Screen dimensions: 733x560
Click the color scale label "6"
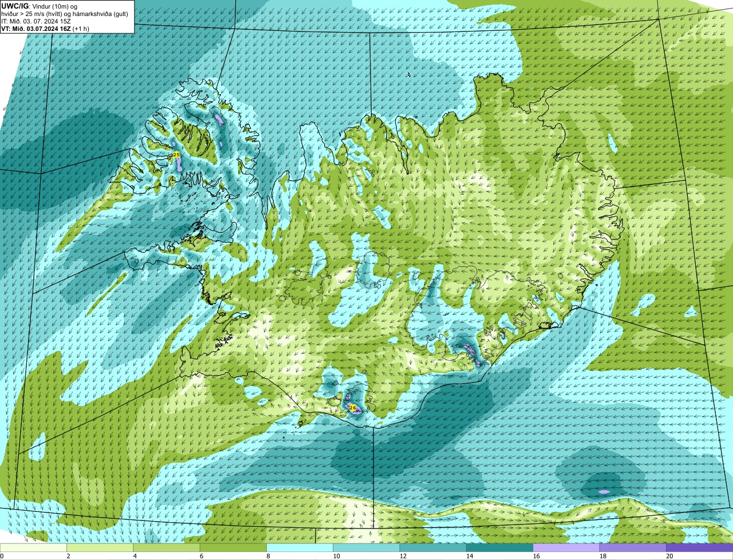pyautogui.click(x=201, y=556)
